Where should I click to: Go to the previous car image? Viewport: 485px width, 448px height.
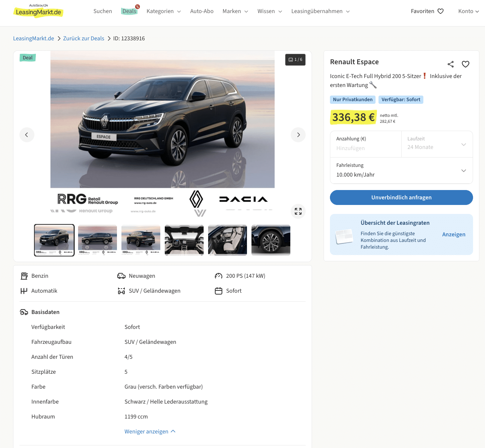pos(27,135)
